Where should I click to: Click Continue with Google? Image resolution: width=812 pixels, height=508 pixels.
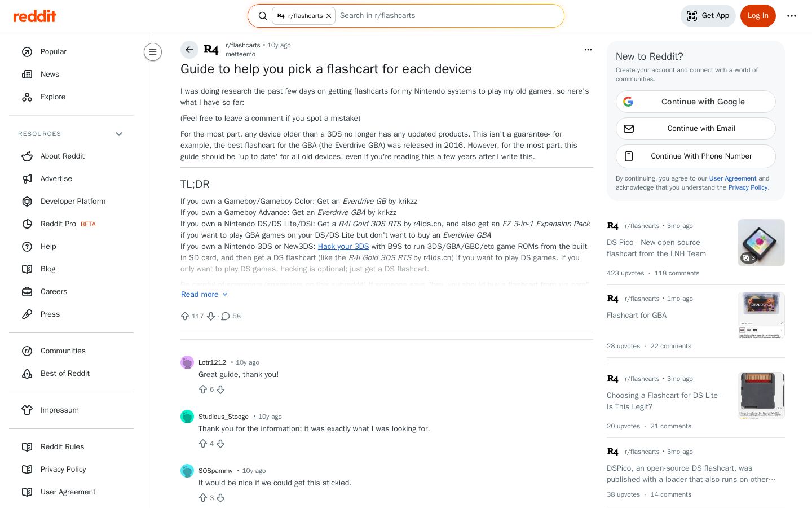tap(696, 102)
